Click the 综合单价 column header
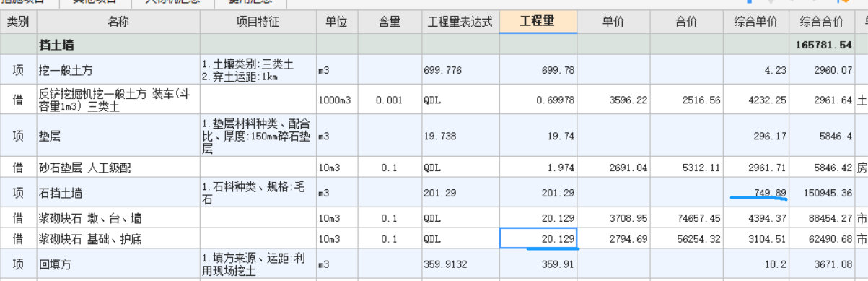This screenshot has height=281, width=868. pos(755,22)
